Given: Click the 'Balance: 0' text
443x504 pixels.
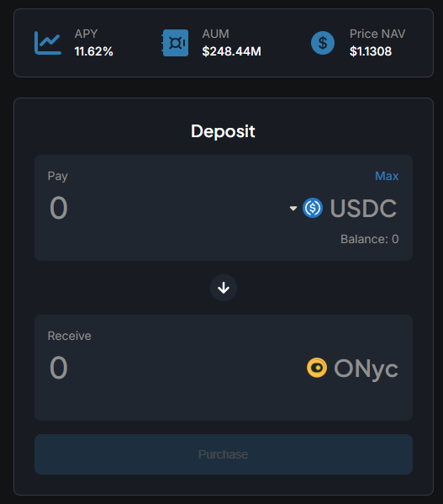Looking at the screenshot, I should click(370, 239).
